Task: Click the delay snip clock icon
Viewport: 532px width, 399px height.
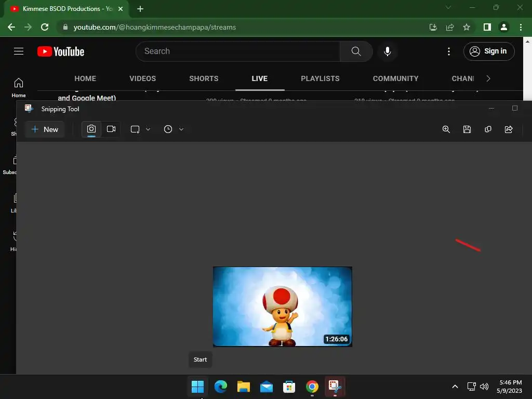Action: (x=168, y=129)
